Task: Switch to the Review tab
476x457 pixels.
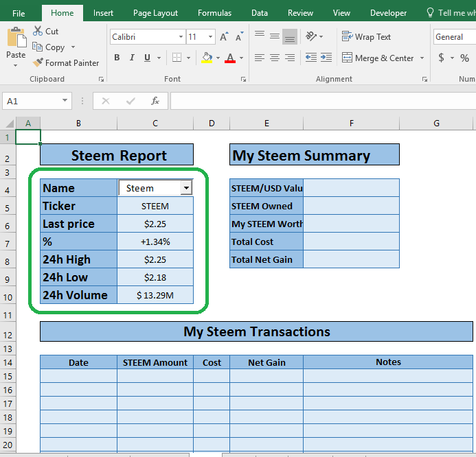Action: pos(300,13)
